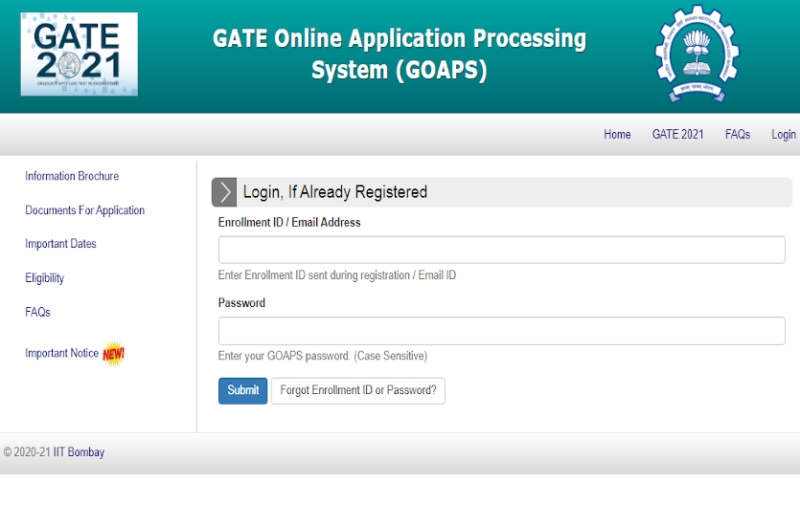Screen dimensions: 800x526
Task: Click the GOAPS page title banner text
Action: [x=399, y=55]
